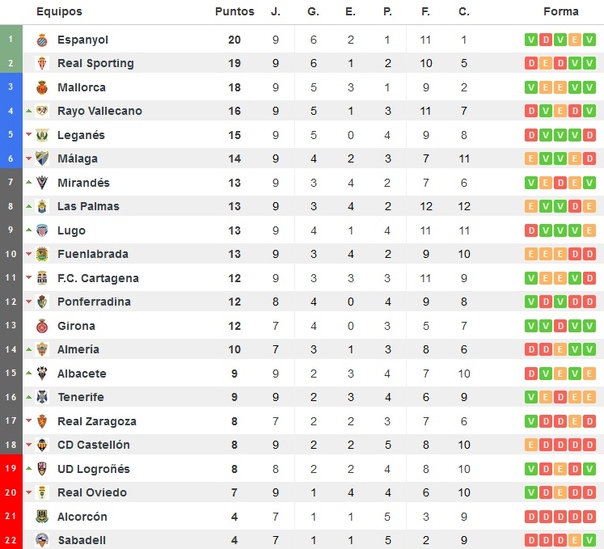Click the position 1 green rank cell
The width and height of the screenshot is (604, 549).
click(x=11, y=40)
